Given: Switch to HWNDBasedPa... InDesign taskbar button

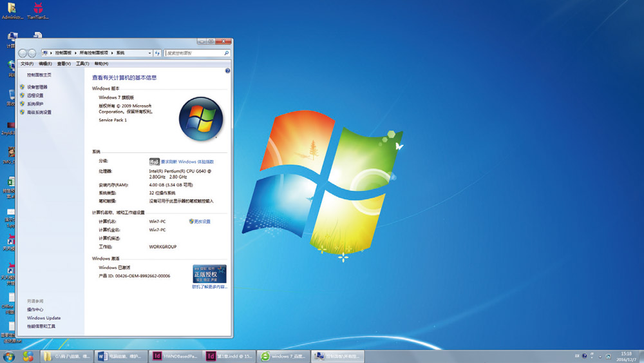Looking at the screenshot, I should coord(175,357).
